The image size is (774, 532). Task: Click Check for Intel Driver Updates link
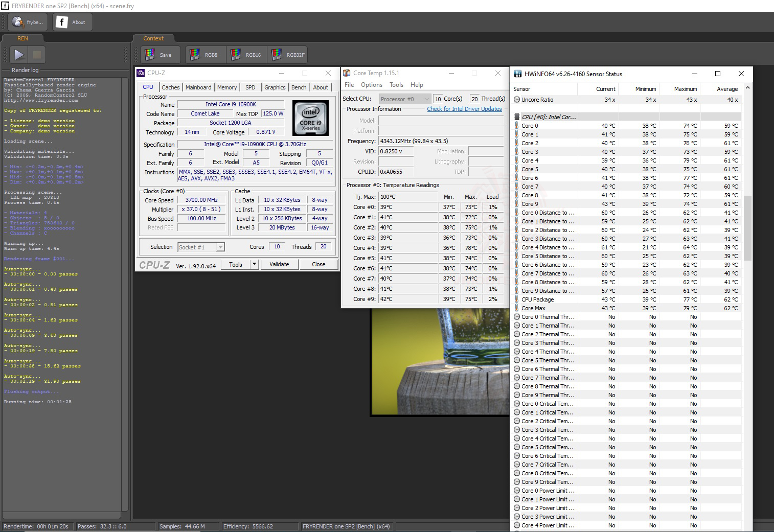[464, 109]
